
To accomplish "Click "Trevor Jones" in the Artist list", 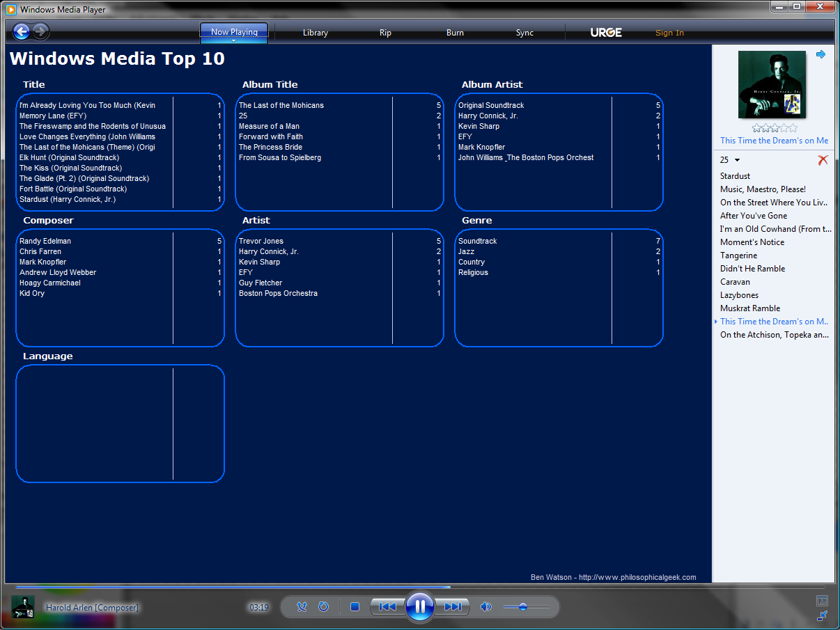I will [x=261, y=241].
